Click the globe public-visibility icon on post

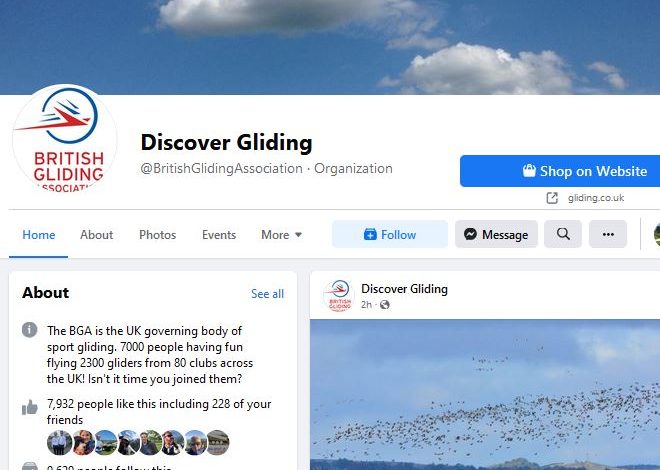tap(384, 305)
